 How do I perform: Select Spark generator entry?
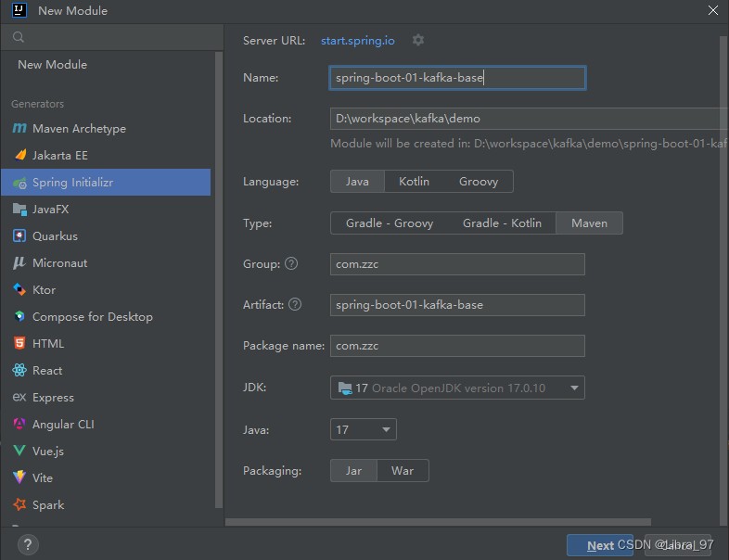point(106,504)
